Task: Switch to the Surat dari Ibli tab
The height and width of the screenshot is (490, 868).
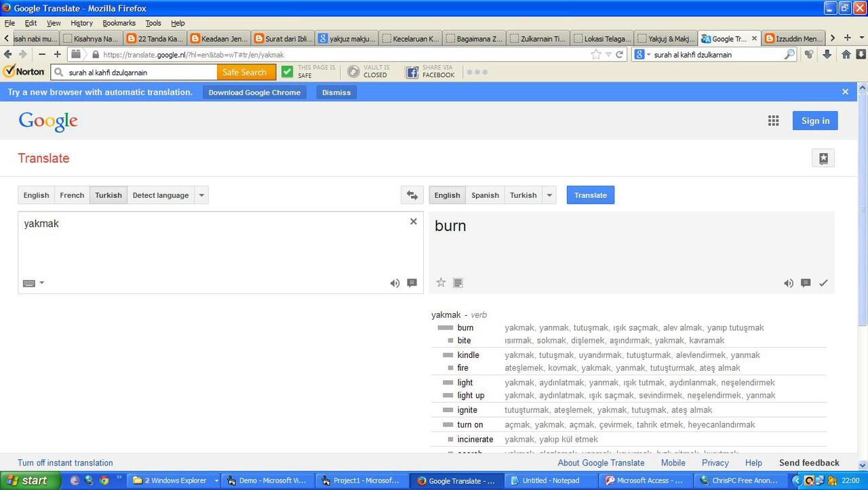Action: pyautogui.click(x=282, y=39)
